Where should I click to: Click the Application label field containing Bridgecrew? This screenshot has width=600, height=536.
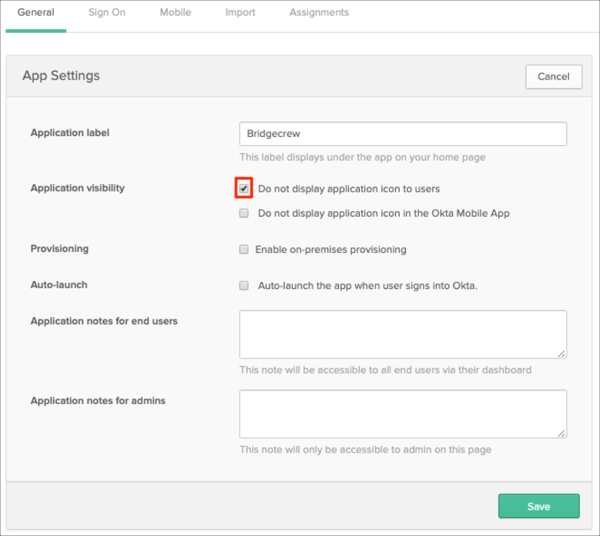tap(403, 134)
